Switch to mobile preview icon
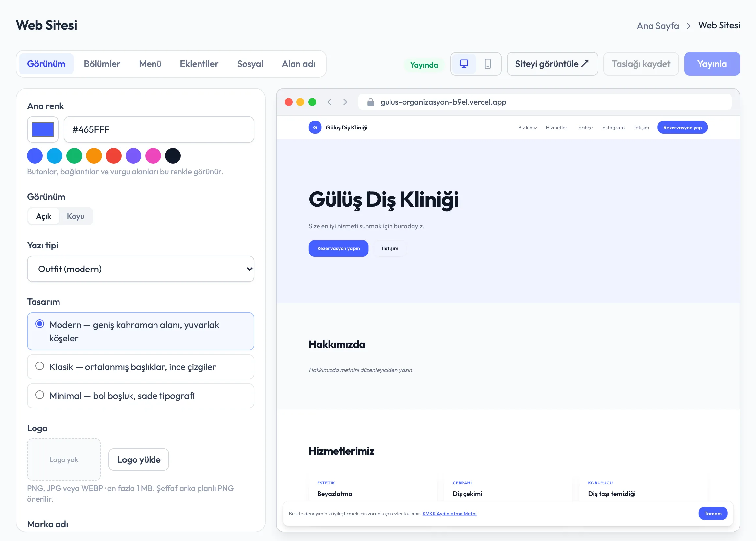This screenshot has width=756, height=541. 487,64
